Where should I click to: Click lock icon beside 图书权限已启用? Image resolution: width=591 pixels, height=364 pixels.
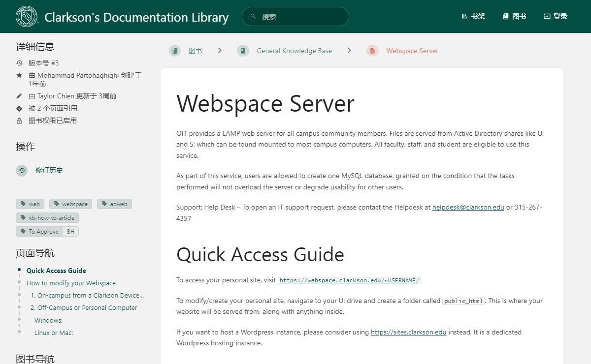[19, 121]
